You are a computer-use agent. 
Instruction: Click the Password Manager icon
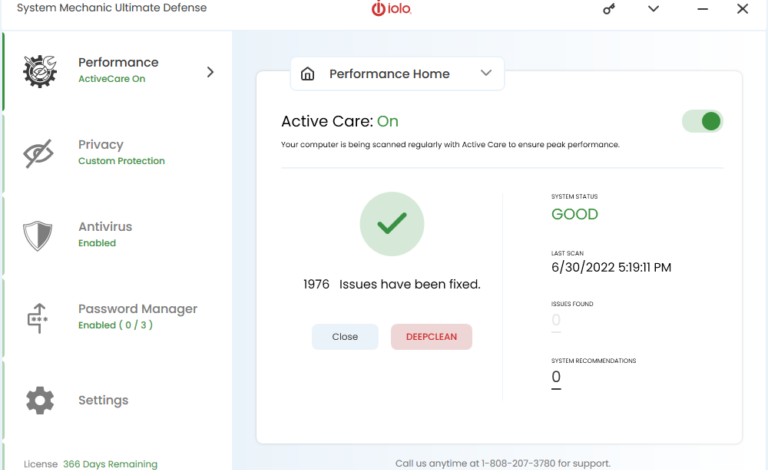tap(37, 318)
